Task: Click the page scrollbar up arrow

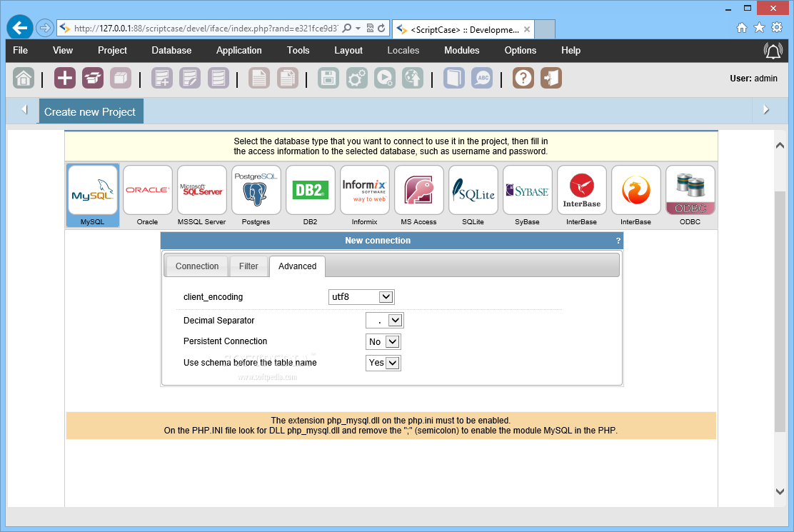Action: pos(780,145)
